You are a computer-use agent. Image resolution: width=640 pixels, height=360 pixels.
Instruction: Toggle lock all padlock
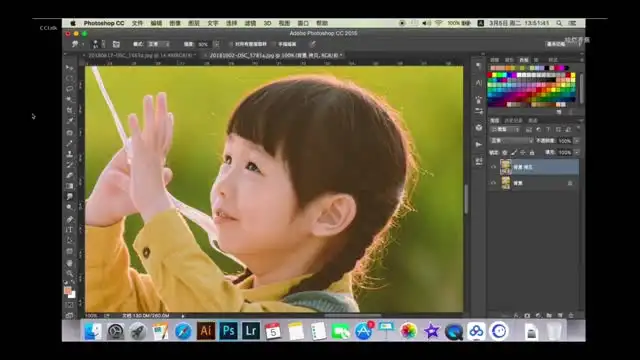coord(532,152)
